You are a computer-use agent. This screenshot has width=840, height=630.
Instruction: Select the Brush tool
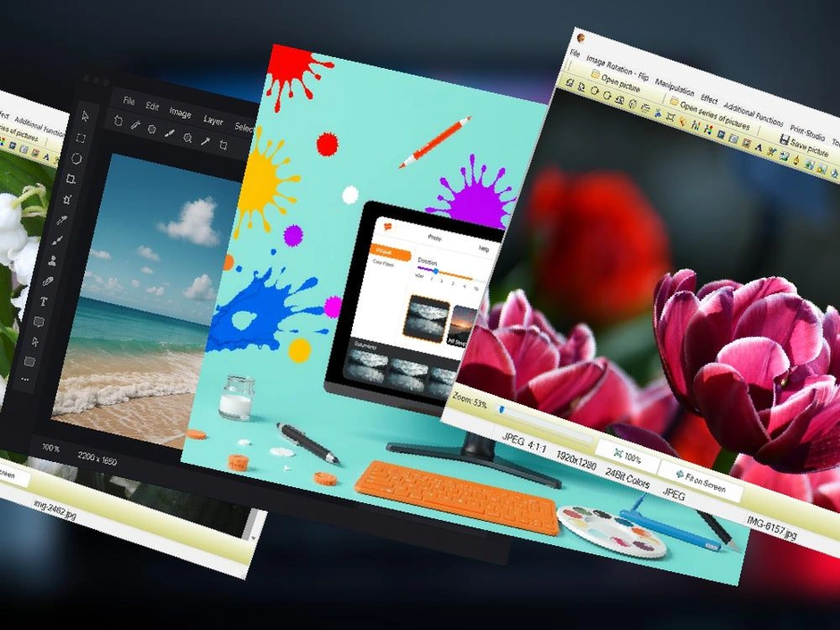coord(59,238)
